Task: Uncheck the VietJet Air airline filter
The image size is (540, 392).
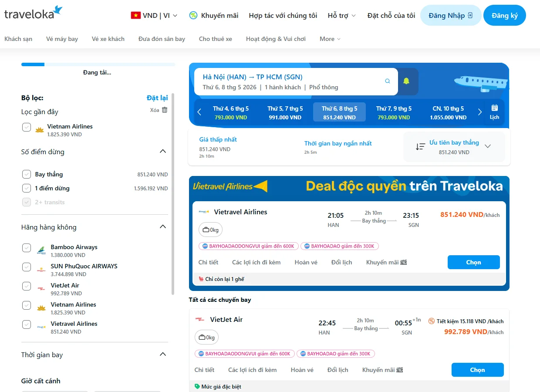Action: (x=26, y=286)
